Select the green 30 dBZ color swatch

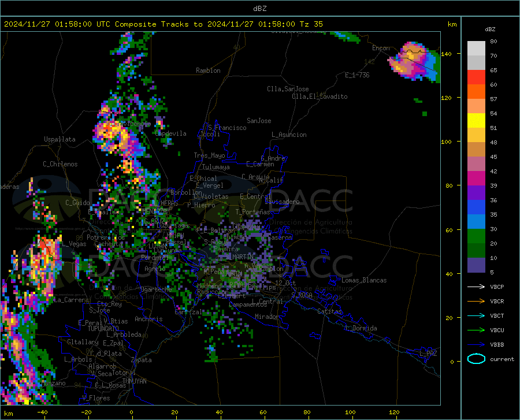(476, 236)
